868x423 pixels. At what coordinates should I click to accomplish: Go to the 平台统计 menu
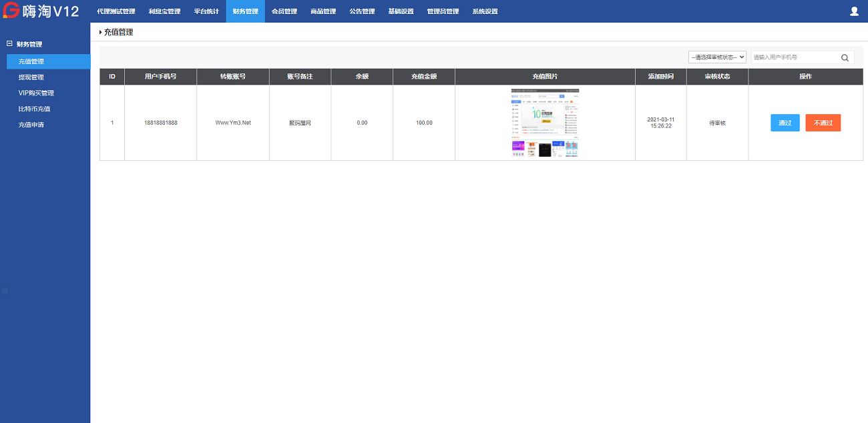pos(206,11)
